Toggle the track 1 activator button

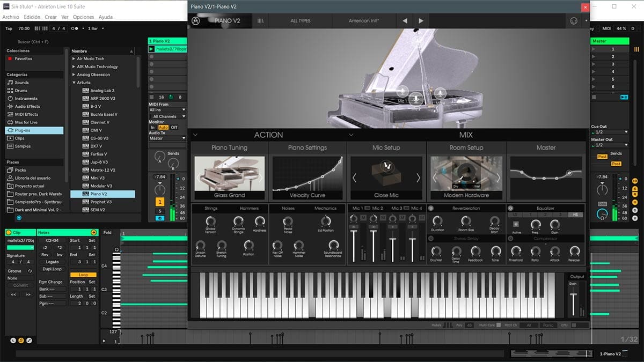(x=160, y=202)
